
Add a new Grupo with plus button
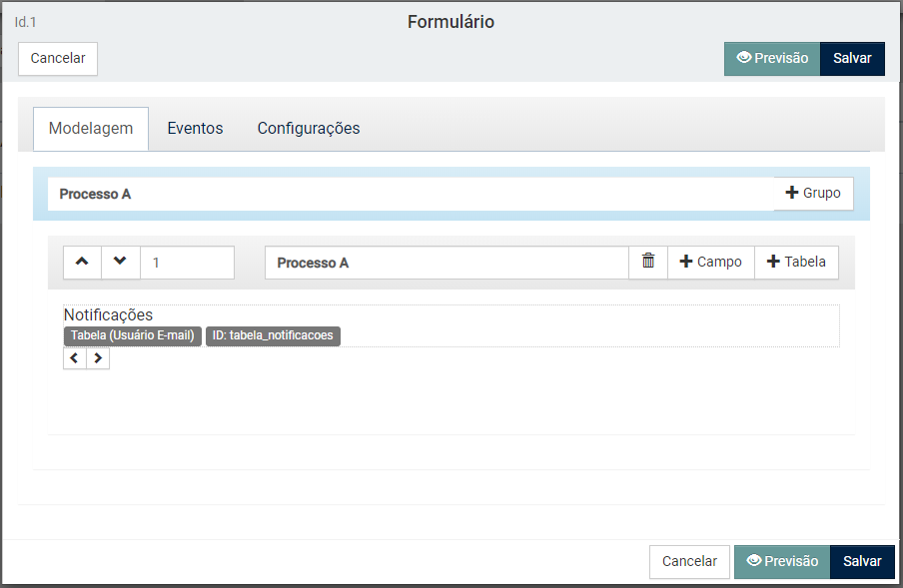[813, 194]
